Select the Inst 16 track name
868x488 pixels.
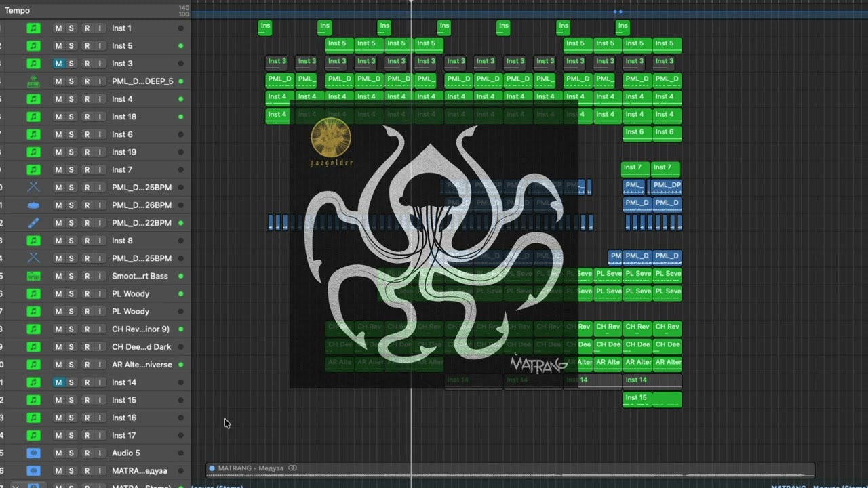(x=124, y=418)
